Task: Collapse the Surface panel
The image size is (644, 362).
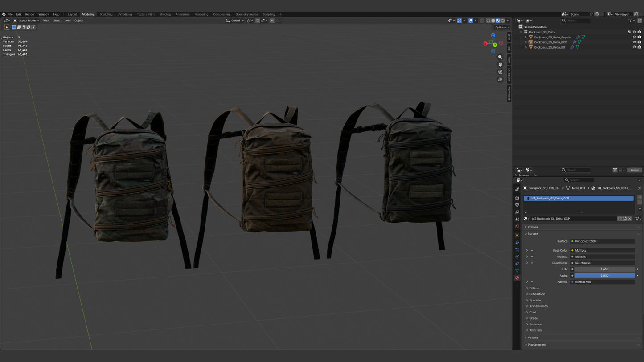Action: click(533, 234)
